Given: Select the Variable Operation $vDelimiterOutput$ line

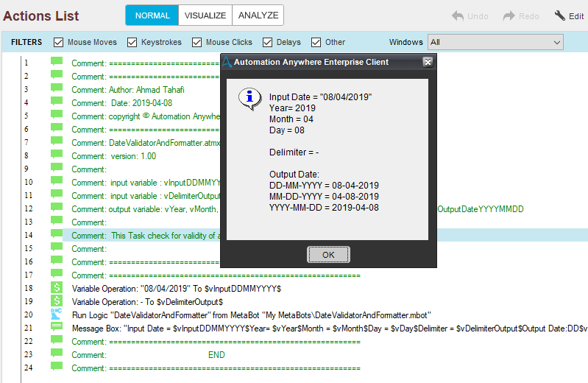Looking at the screenshot, I should [x=147, y=302].
